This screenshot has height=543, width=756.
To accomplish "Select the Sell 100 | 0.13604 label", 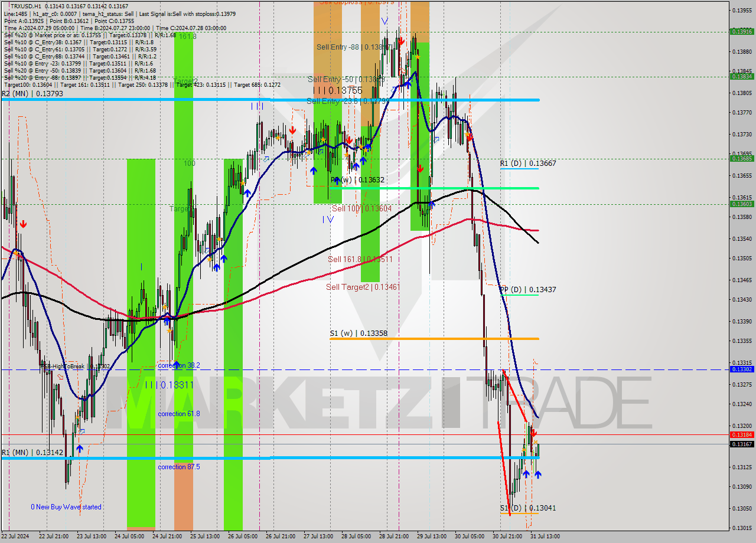I will pos(361,208).
